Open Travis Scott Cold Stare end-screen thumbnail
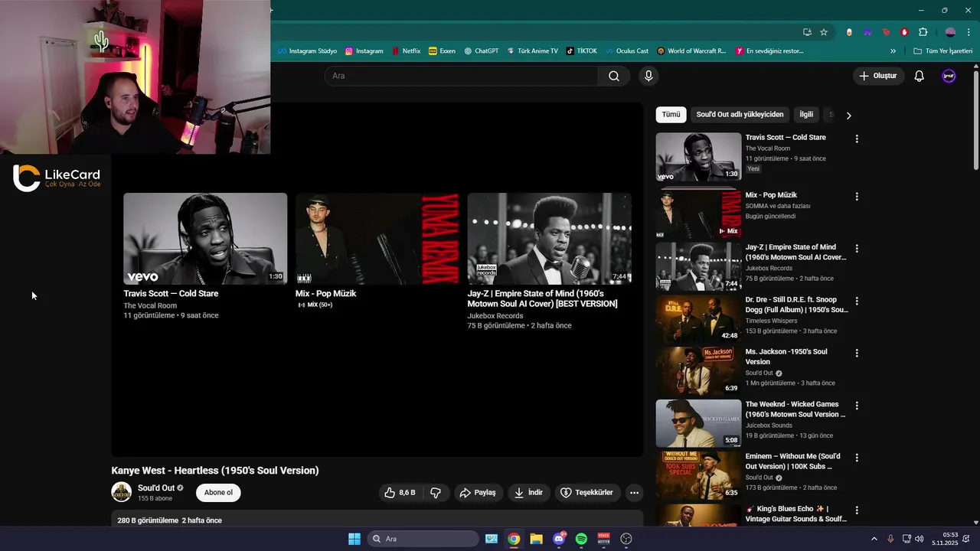 tap(205, 238)
